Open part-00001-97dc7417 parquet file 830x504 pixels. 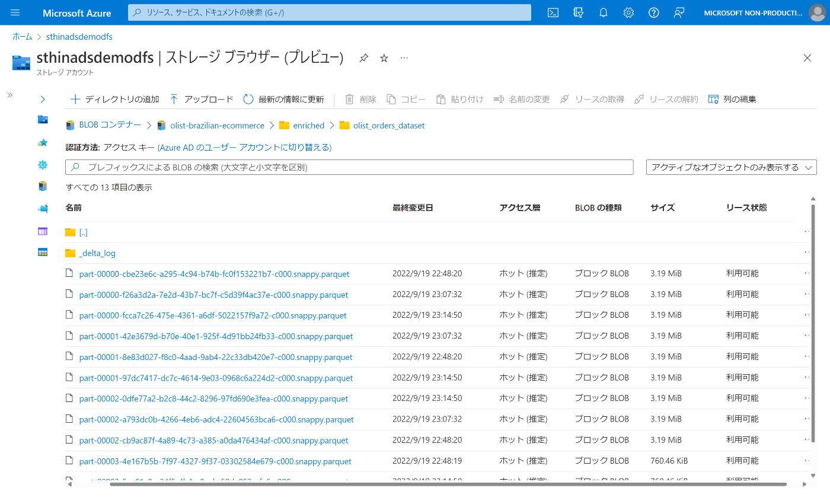click(x=216, y=378)
